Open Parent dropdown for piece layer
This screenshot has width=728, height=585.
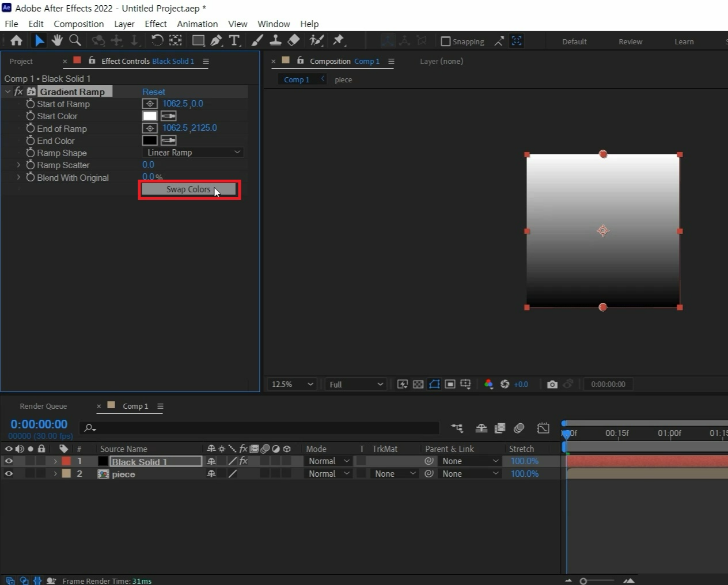click(470, 474)
